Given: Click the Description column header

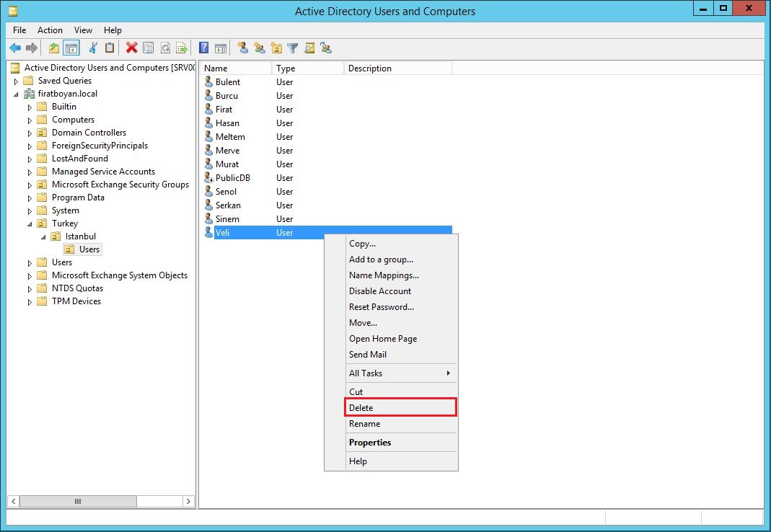Looking at the screenshot, I should click(x=398, y=68).
